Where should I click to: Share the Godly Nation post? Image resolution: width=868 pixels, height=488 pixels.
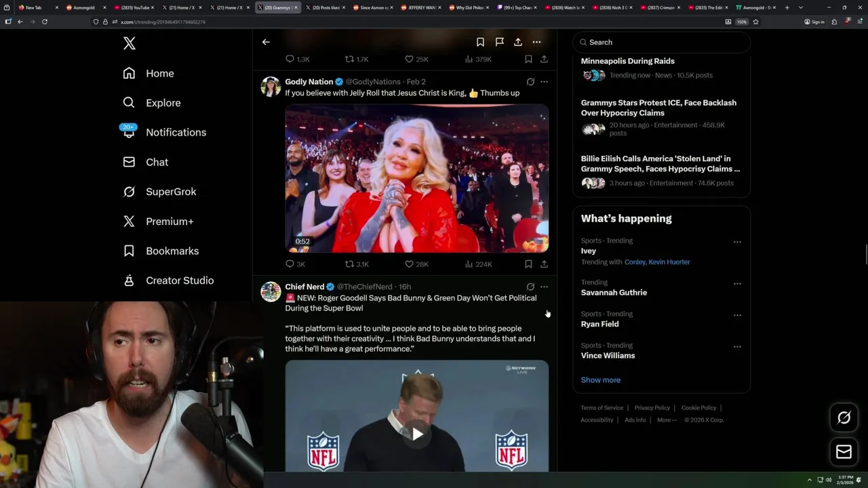[544, 264]
